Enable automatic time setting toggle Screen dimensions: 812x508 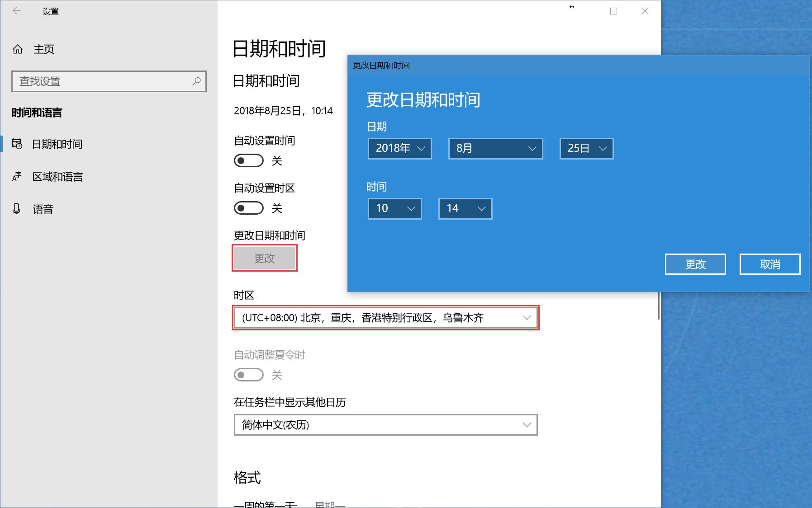click(248, 160)
